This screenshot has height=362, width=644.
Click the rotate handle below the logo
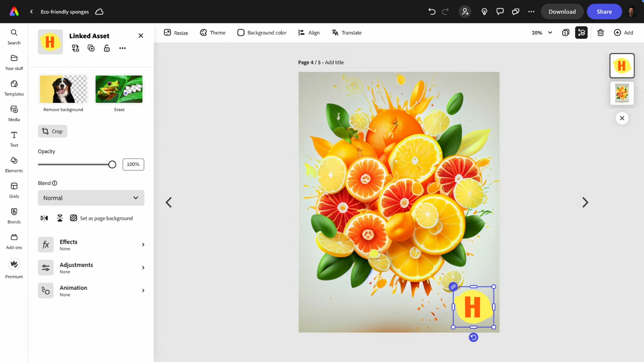coord(473,337)
